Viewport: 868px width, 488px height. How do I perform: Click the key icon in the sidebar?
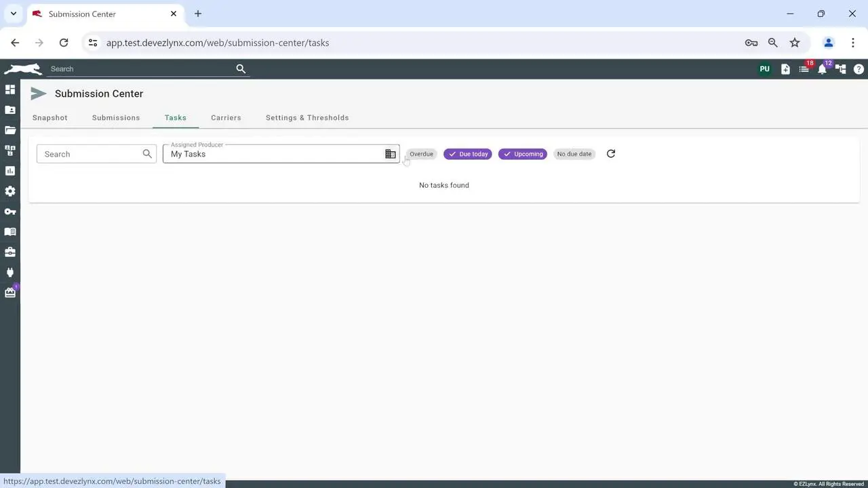click(10, 211)
